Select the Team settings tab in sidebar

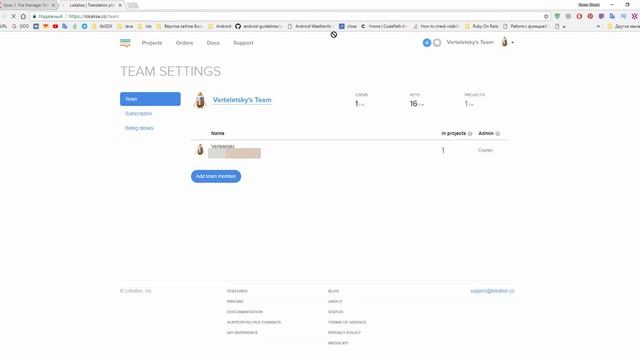(x=150, y=99)
